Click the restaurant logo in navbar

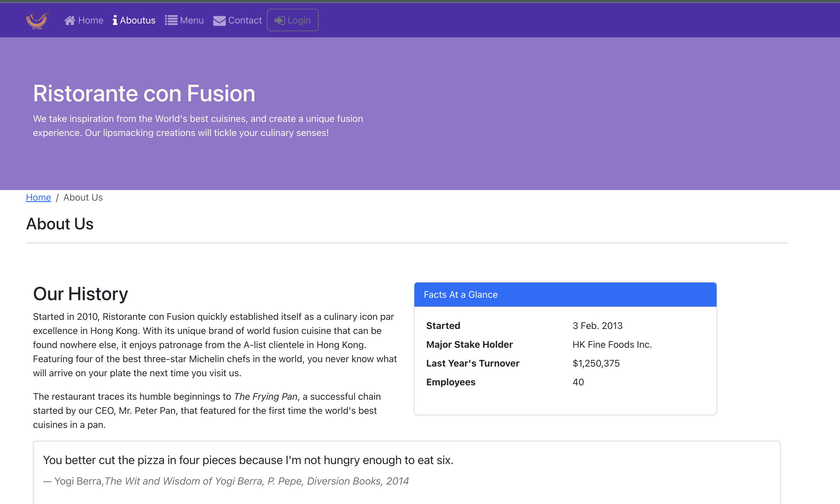click(37, 20)
